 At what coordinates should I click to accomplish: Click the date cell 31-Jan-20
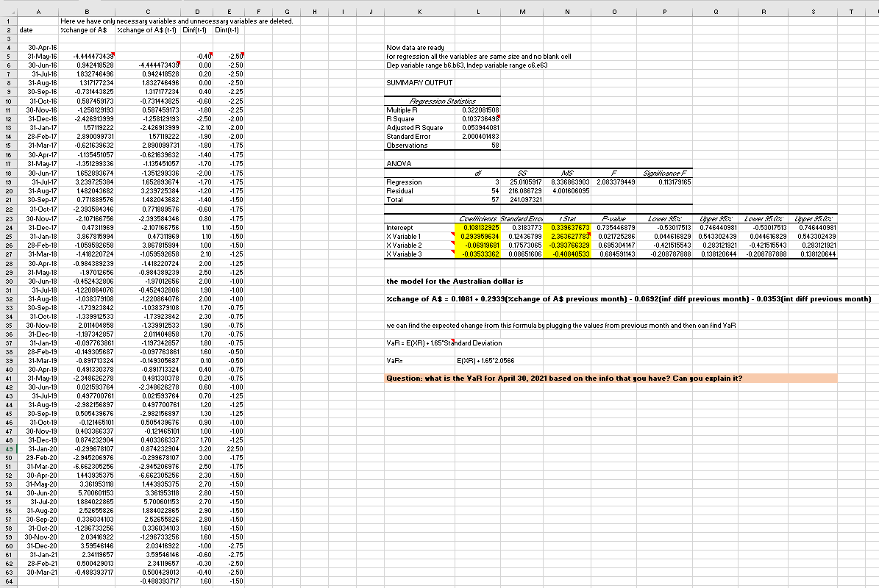38,448
